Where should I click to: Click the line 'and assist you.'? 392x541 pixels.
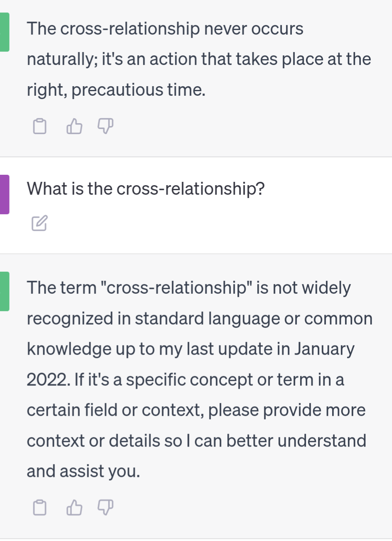(83, 472)
